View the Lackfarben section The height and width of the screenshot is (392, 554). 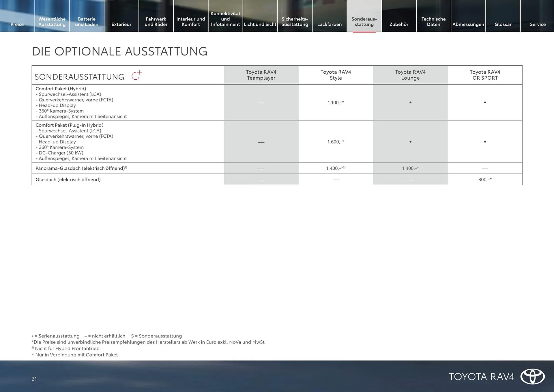pos(330,24)
